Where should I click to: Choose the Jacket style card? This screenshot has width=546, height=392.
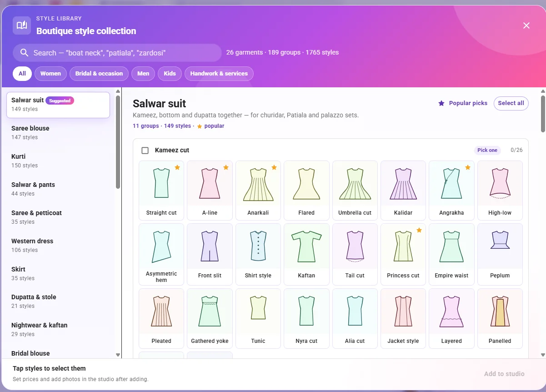point(403,318)
